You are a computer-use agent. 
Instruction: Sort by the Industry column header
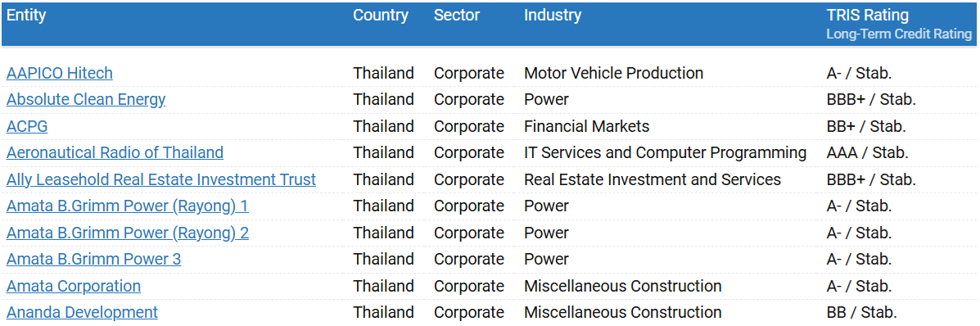pyautogui.click(x=553, y=15)
